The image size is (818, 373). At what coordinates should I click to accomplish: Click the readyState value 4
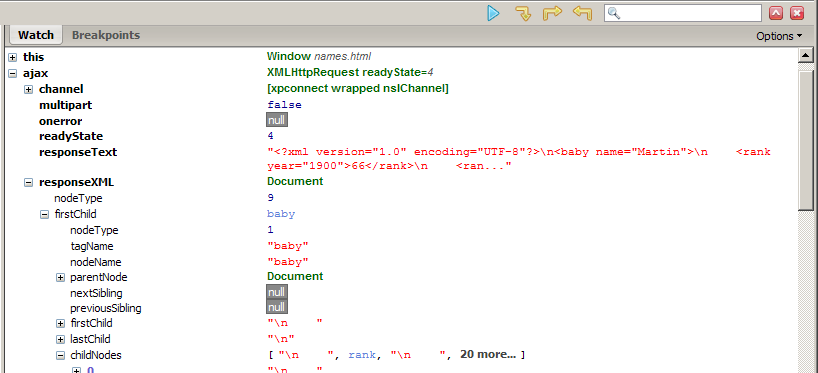click(x=270, y=137)
